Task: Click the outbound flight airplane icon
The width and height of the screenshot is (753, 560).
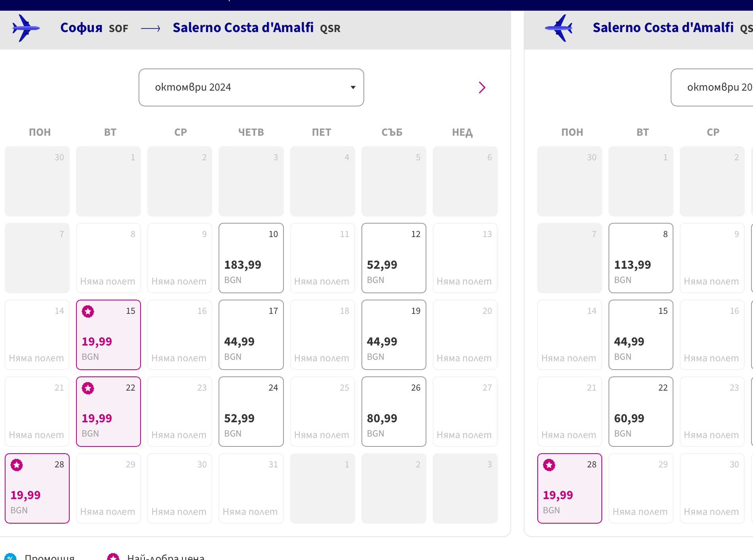Action: tap(25, 28)
